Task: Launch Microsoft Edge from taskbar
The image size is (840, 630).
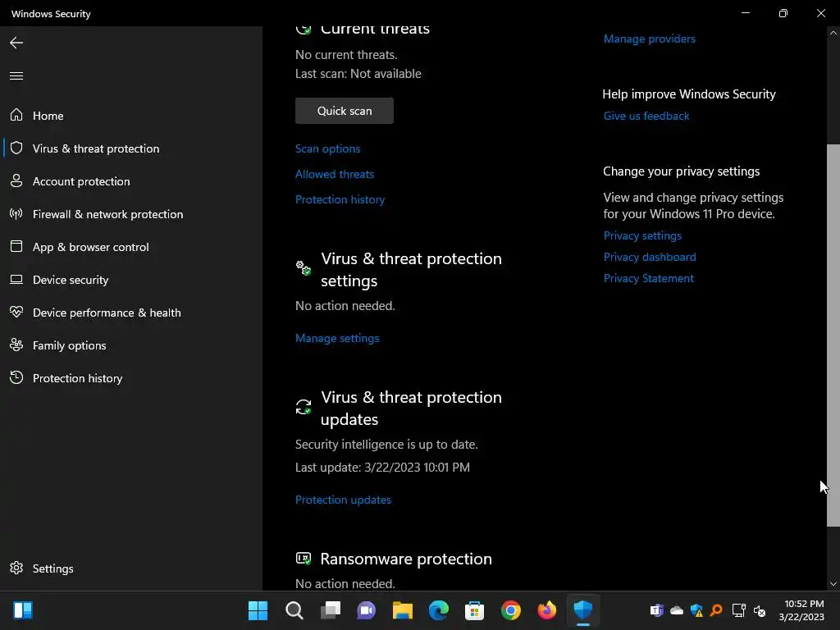Action: point(439,610)
